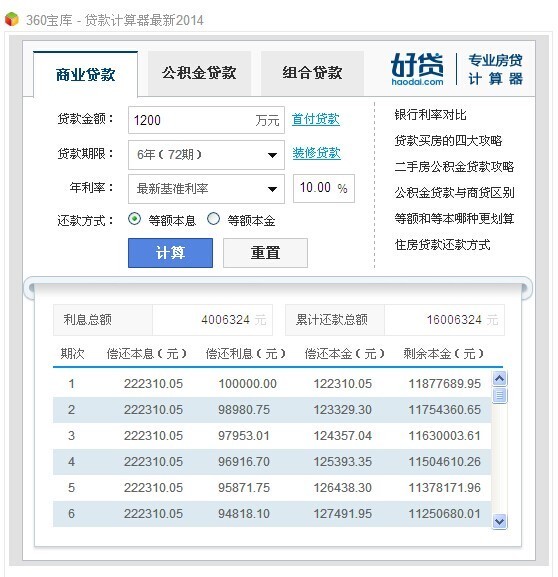Select the 等额本金 radio button
The height and width of the screenshot is (577, 558).
click(x=213, y=219)
